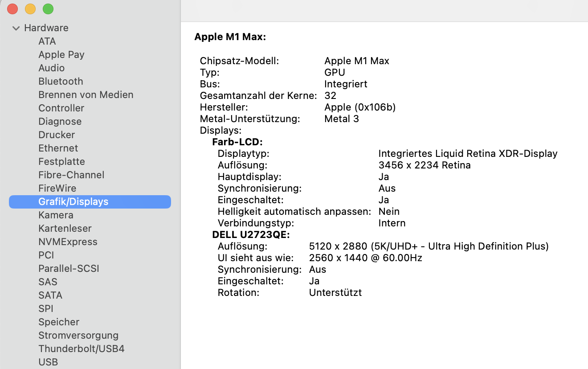Click the highlighted Grafik/Displays entry
The height and width of the screenshot is (369, 588).
pyautogui.click(x=90, y=202)
